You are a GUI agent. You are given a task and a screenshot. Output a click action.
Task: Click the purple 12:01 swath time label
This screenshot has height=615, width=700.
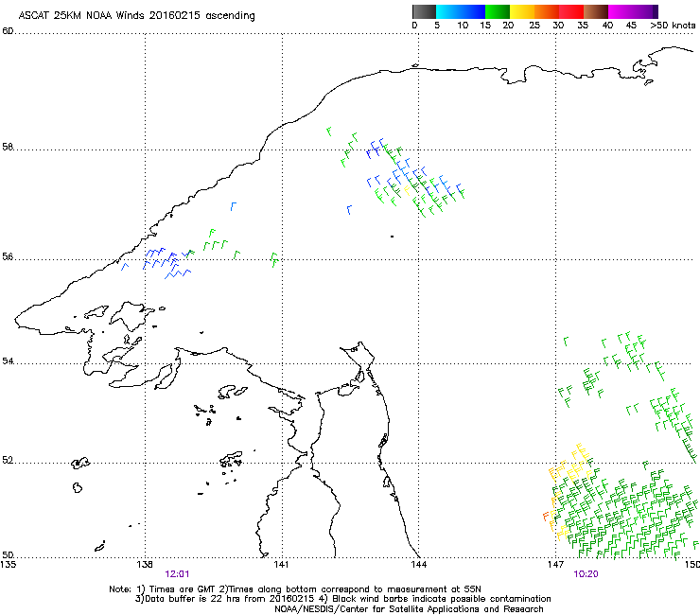(x=177, y=574)
